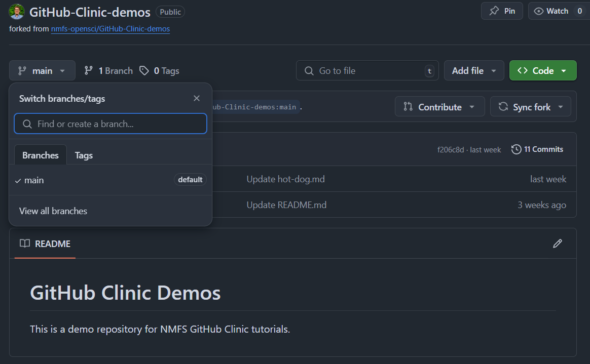This screenshot has height=364, width=590.
Task: Open the Contribute dropdown
Action: (x=439, y=107)
